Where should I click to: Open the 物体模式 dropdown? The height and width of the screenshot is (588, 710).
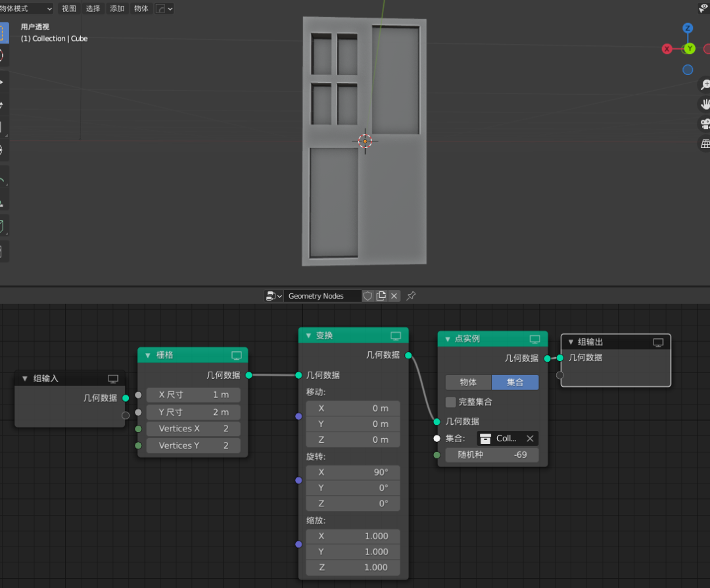click(26, 9)
